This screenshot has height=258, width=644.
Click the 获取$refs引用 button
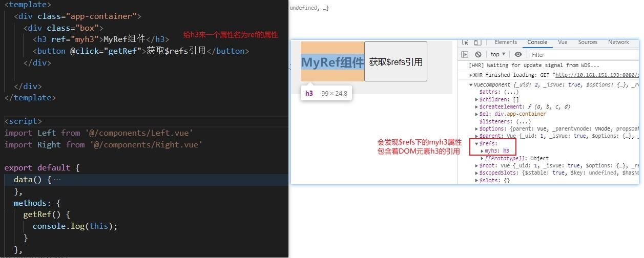(x=396, y=62)
